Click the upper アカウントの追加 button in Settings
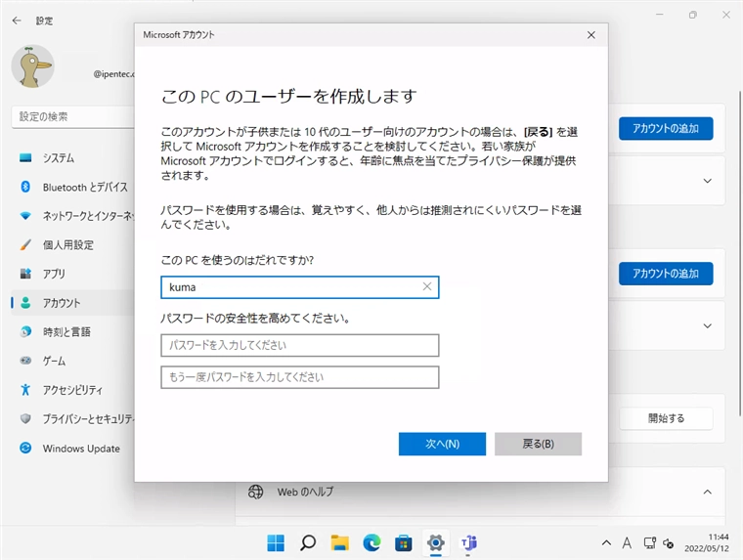This screenshot has width=743, height=560. [x=666, y=128]
